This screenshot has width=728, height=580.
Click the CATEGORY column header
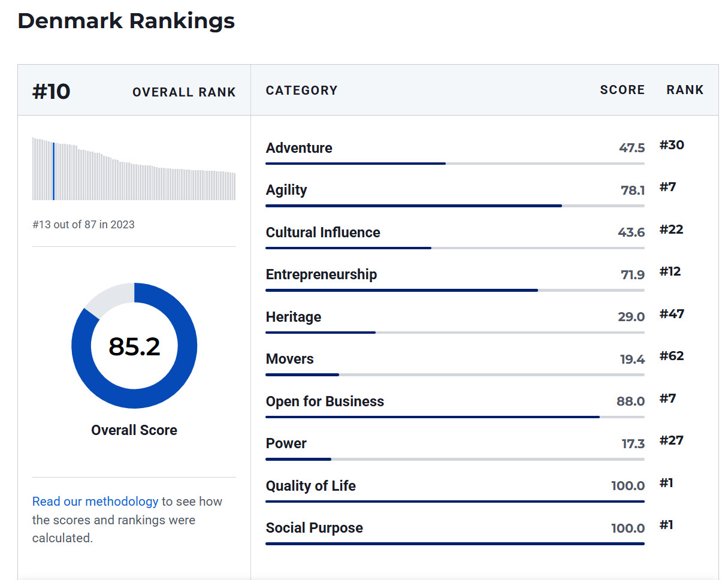pyautogui.click(x=301, y=90)
